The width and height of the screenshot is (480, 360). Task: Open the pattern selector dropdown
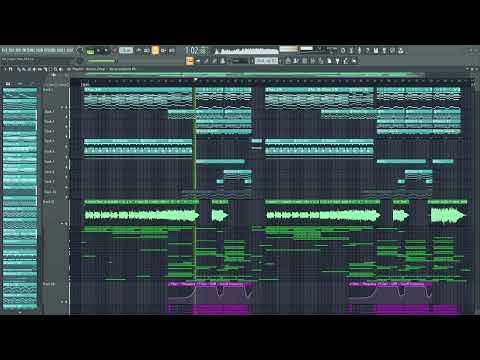pyautogui.click(x=266, y=61)
